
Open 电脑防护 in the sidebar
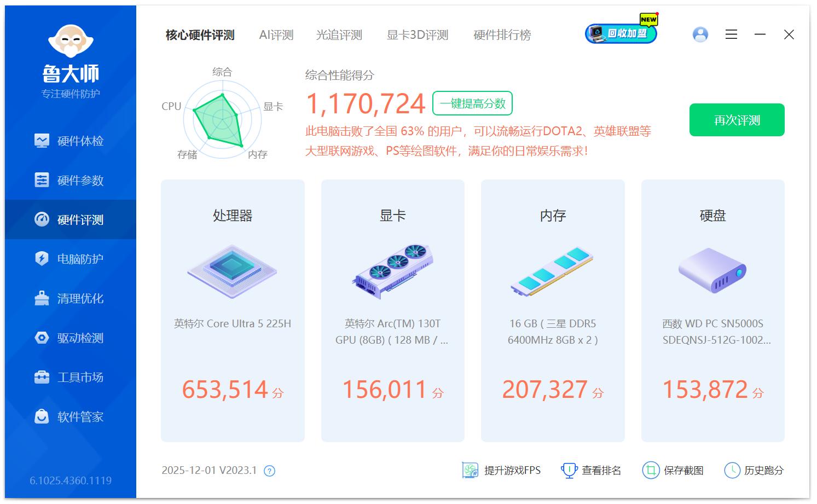pyautogui.click(x=71, y=259)
